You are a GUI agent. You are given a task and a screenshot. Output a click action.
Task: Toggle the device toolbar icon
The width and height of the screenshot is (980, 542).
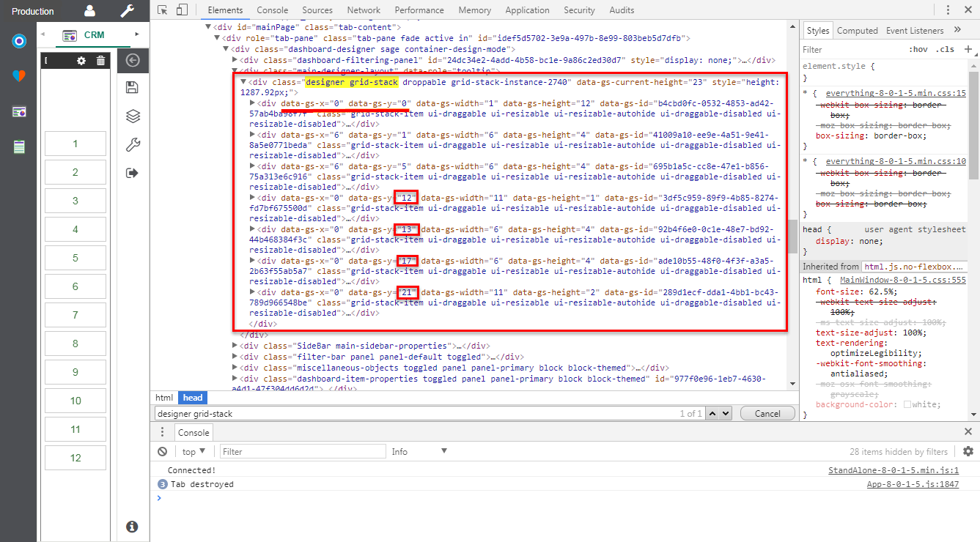(x=182, y=10)
